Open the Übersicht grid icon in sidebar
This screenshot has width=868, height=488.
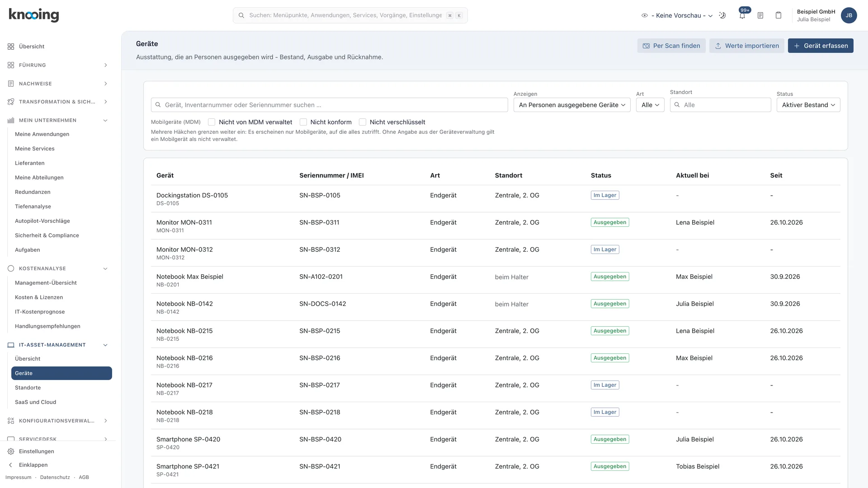11,47
